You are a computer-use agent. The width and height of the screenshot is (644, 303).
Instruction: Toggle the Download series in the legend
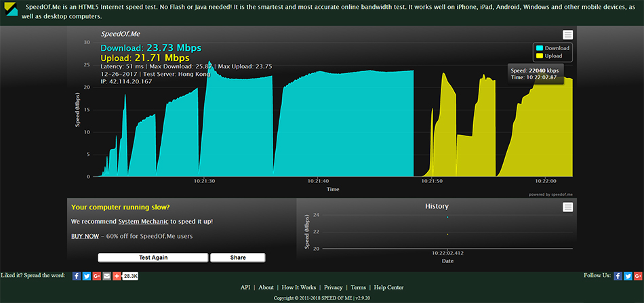click(x=552, y=48)
